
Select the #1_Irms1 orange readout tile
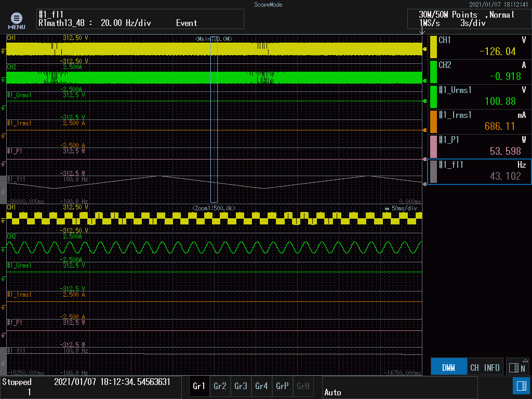tap(479, 121)
